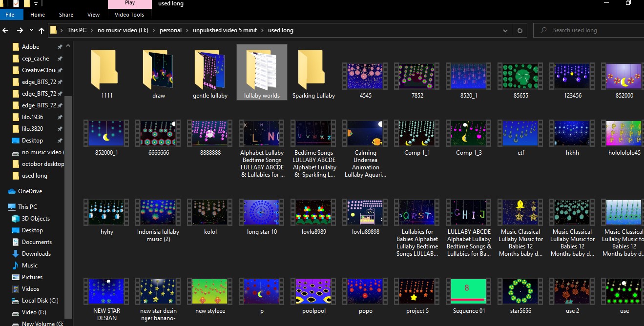Viewport: 644px width, 326px height.
Task: Click the Up one level arrow
Action: [x=42, y=30]
